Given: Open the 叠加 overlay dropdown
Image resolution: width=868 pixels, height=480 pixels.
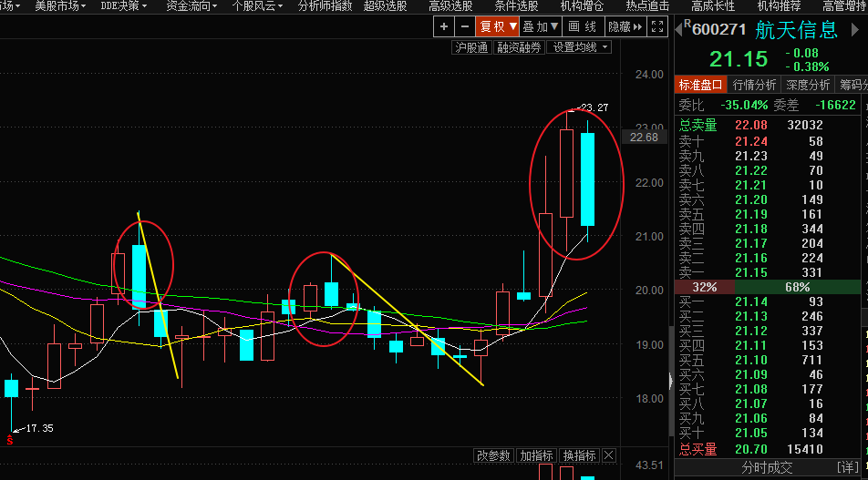Looking at the screenshot, I should tap(541, 26).
